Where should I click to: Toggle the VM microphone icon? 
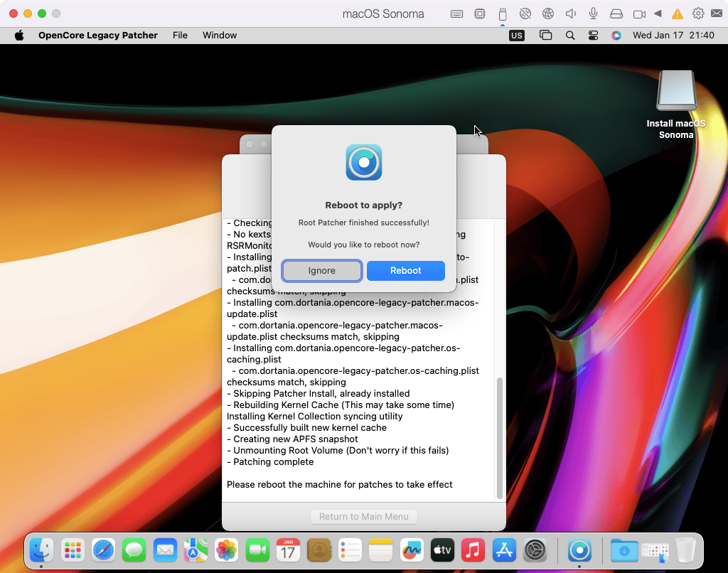coord(593,14)
